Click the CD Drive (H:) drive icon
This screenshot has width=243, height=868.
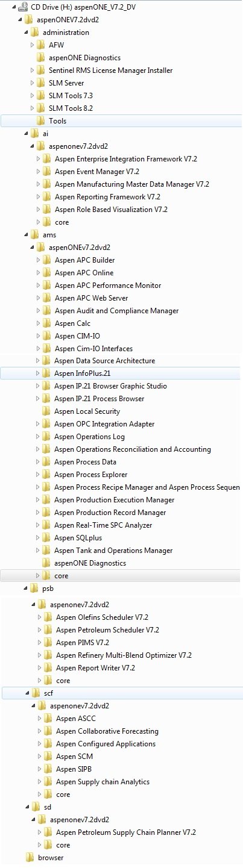24,7
